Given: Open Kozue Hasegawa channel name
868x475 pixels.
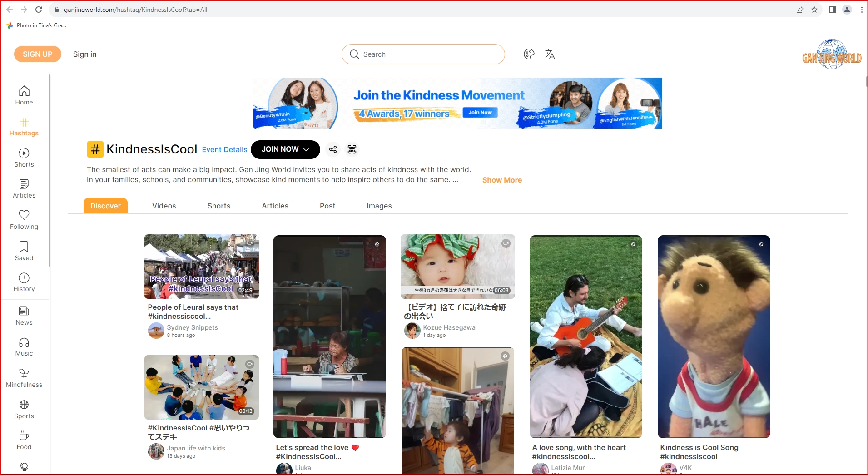Looking at the screenshot, I should (x=449, y=327).
